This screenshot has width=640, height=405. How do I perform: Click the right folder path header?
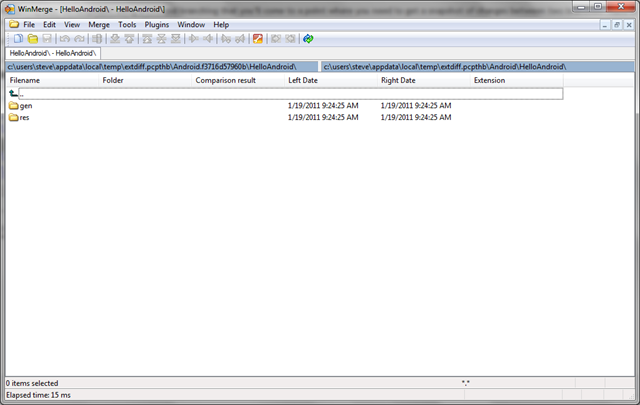[x=478, y=67]
